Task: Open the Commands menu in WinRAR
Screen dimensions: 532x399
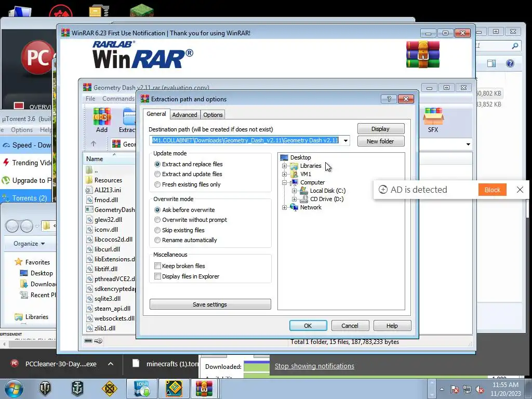Action: point(118,98)
